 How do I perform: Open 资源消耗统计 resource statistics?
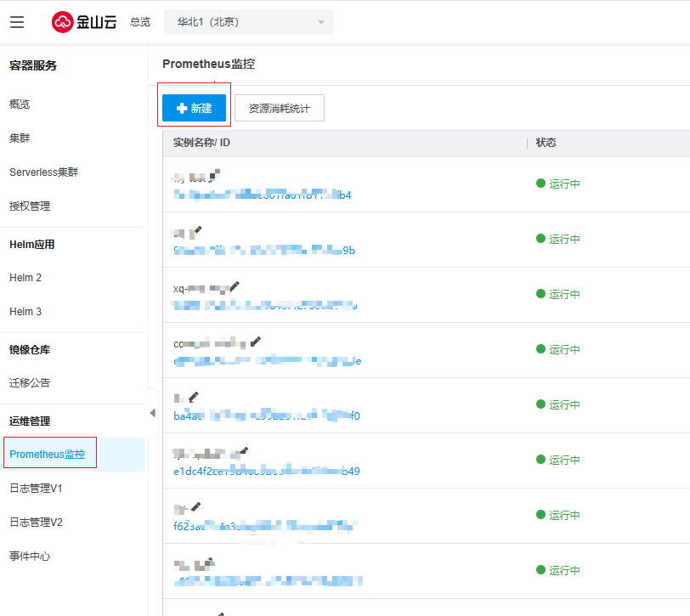point(279,108)
